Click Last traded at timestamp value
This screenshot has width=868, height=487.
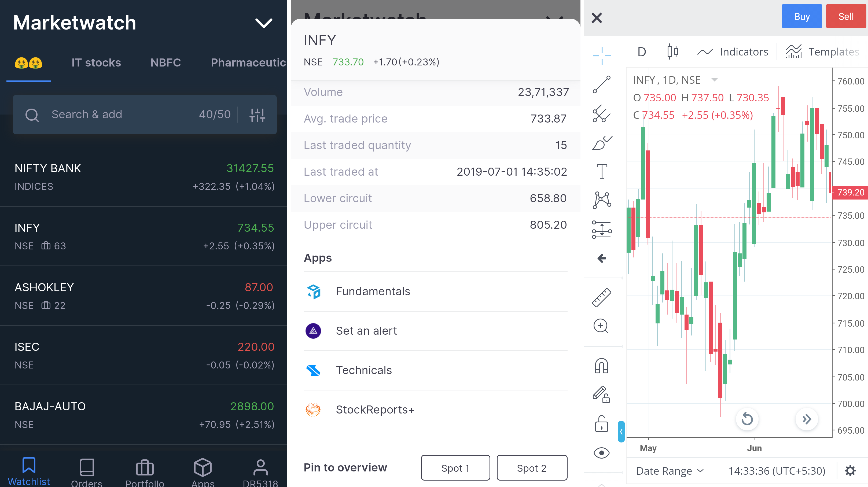click(512, 172)
